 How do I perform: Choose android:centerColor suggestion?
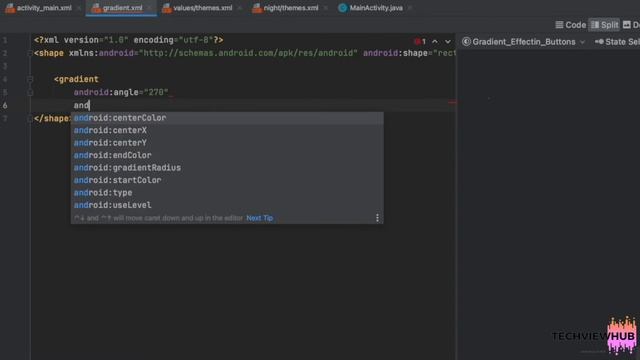point(227,118)
